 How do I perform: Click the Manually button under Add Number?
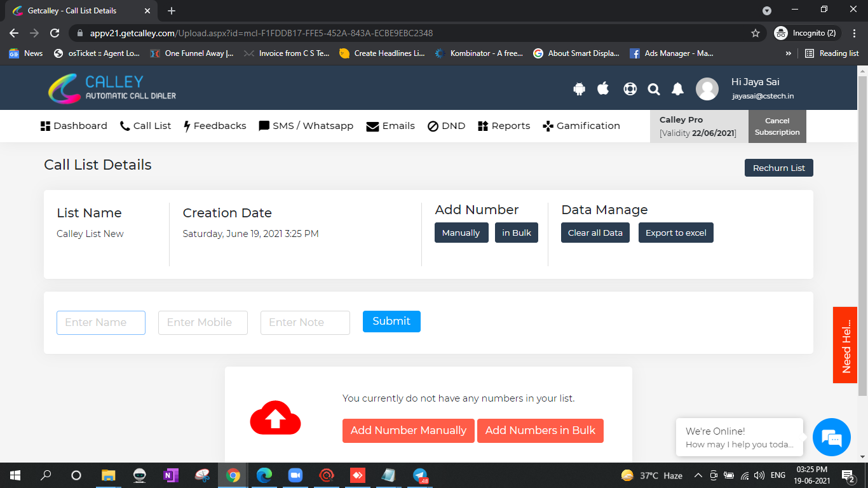(461, 233)
